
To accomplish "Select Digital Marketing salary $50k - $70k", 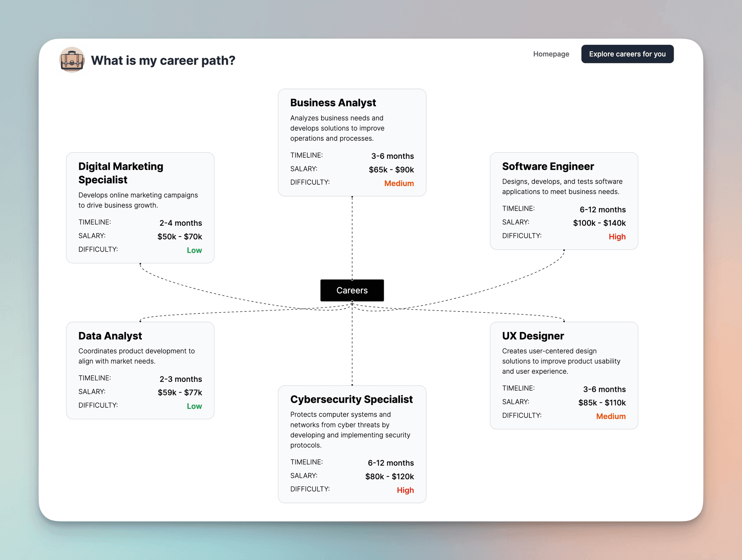I will pos(180,237).
